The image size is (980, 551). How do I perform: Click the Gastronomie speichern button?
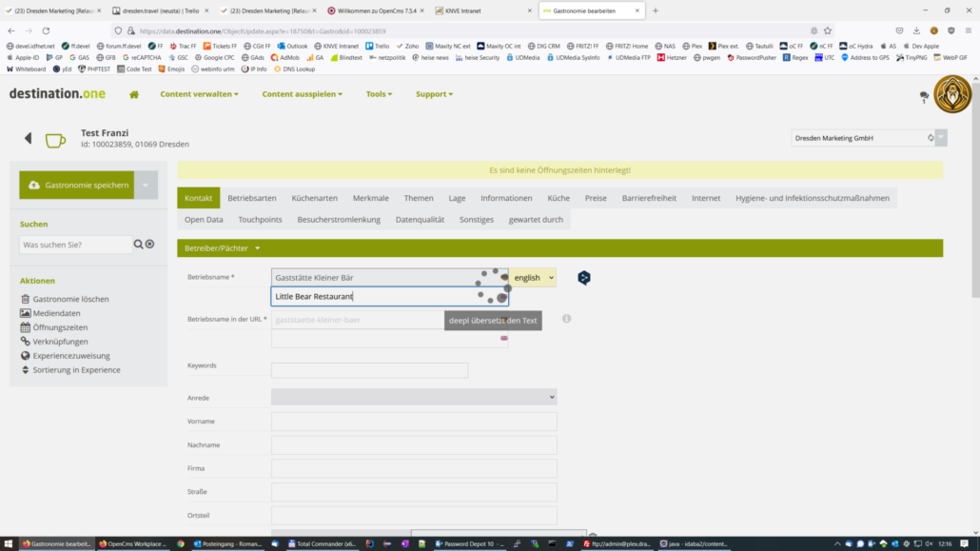click(77, 186)
